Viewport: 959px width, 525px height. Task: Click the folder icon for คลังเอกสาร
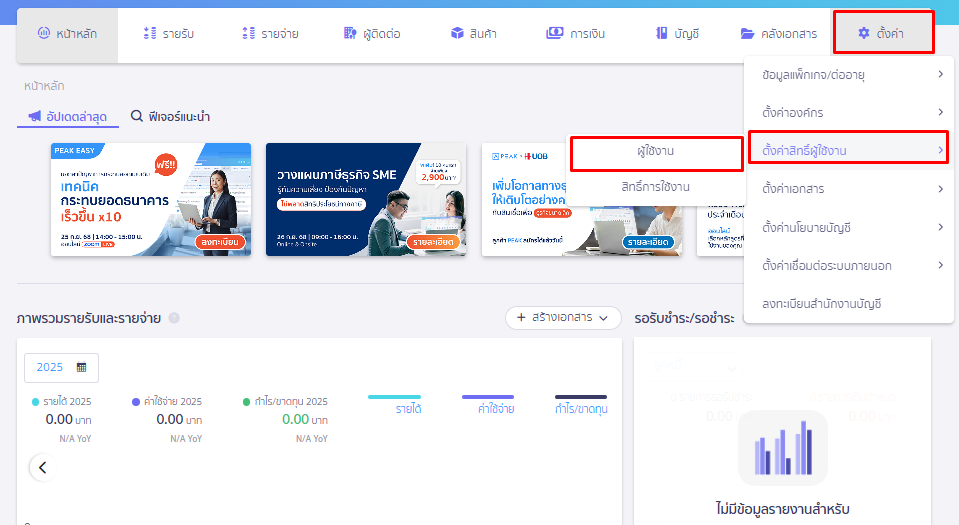point(747,34)
